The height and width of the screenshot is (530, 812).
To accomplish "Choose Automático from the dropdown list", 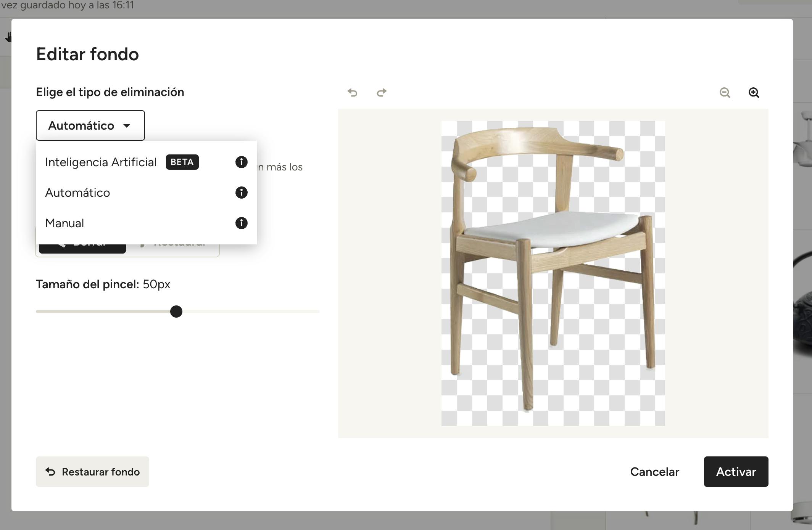I will pyautogui.click(x=78, y=193).
